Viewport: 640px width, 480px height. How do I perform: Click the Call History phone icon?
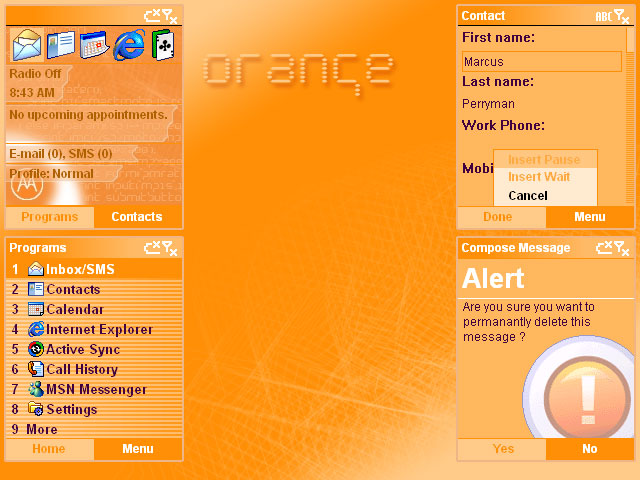point(36,369)
